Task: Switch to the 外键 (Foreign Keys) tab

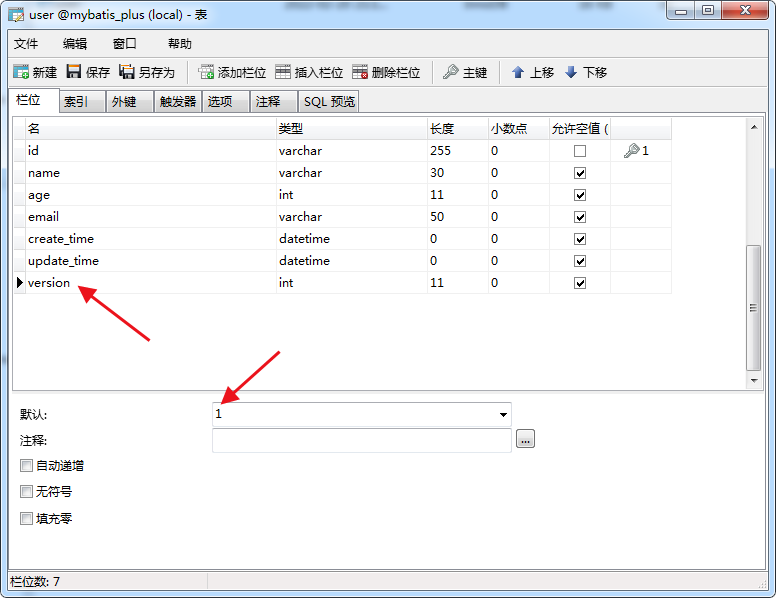Action: tap(130, 101)
